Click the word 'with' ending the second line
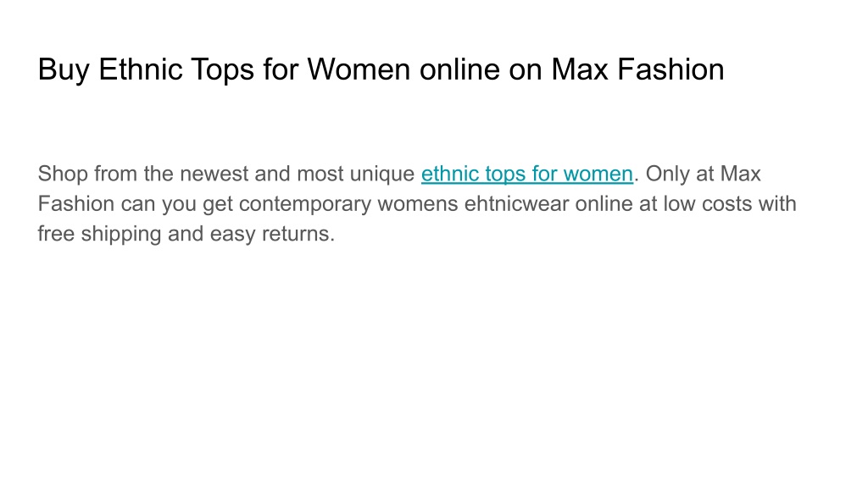The image size is (868, 488). pos(777,203)
